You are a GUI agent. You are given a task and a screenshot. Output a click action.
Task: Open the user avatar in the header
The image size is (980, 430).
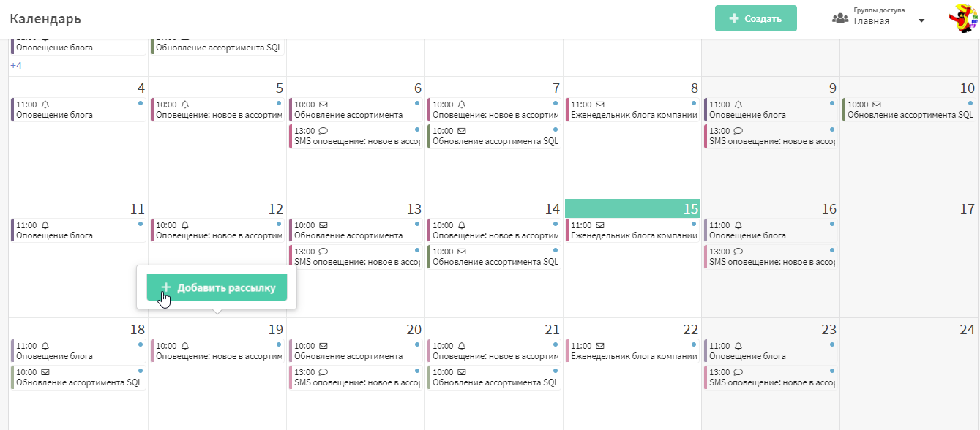pos(962,19)
